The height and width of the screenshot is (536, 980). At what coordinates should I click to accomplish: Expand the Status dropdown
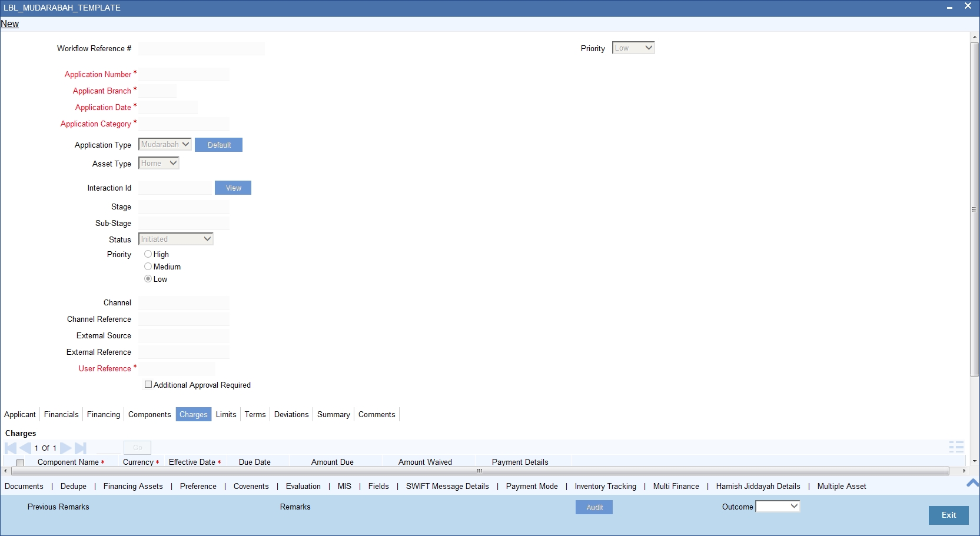click(175, 239)
